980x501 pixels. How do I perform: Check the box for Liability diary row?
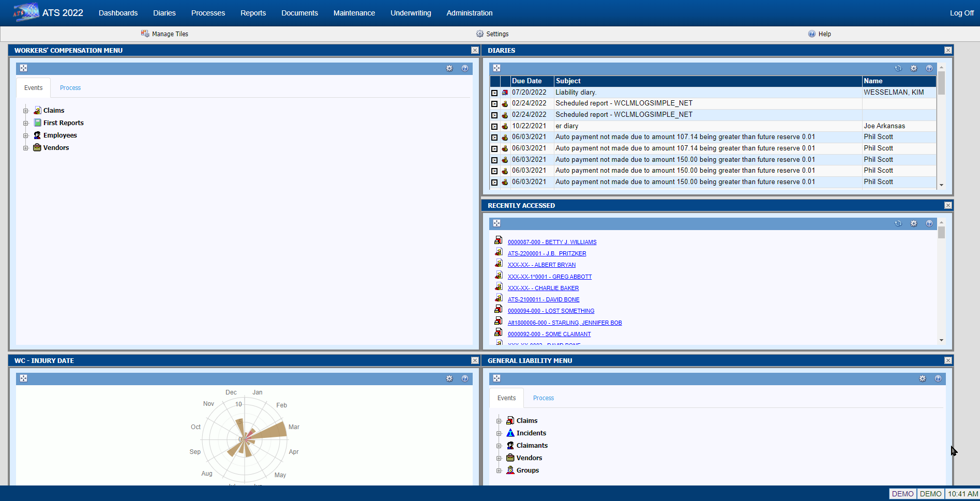(494, 93)
